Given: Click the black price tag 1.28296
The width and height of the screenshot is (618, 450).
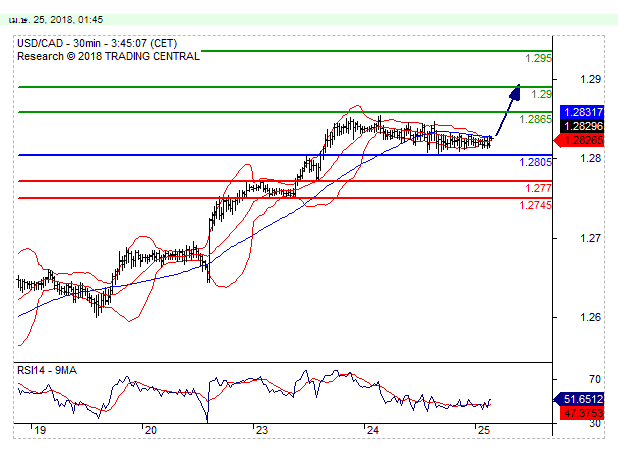Looking at the screenshot, I should point(582,126).
